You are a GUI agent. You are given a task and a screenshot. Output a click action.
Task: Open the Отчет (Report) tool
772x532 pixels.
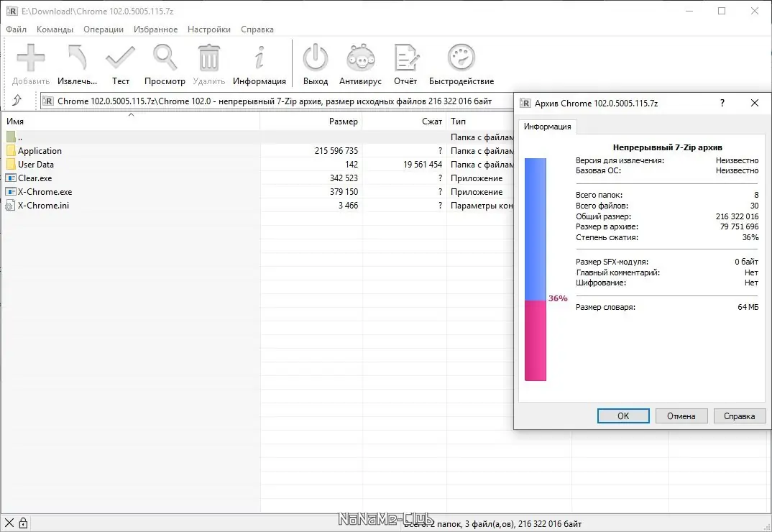click(x=405, y=58)
